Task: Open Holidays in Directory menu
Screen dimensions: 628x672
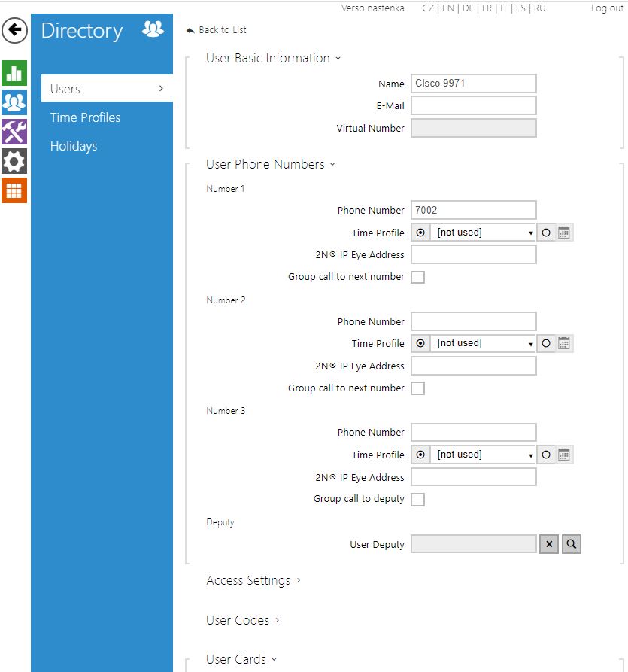Action: pyautogui.click(x=74, y=146)
